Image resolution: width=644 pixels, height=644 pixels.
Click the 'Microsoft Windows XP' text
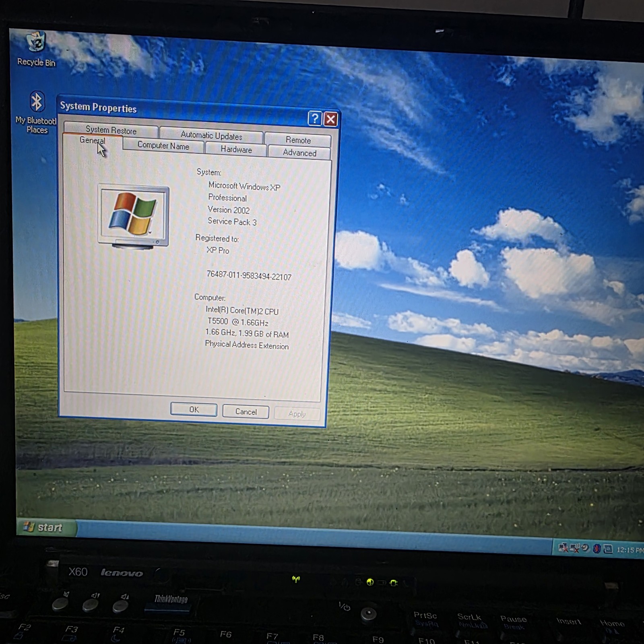pyautogui.click(x=244, y=186)
